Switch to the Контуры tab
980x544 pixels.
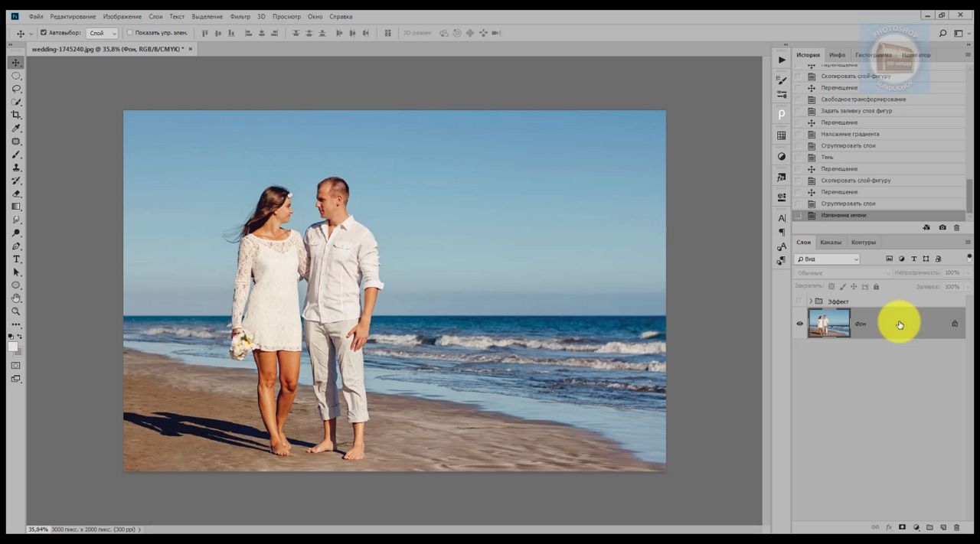click(863, 243)
